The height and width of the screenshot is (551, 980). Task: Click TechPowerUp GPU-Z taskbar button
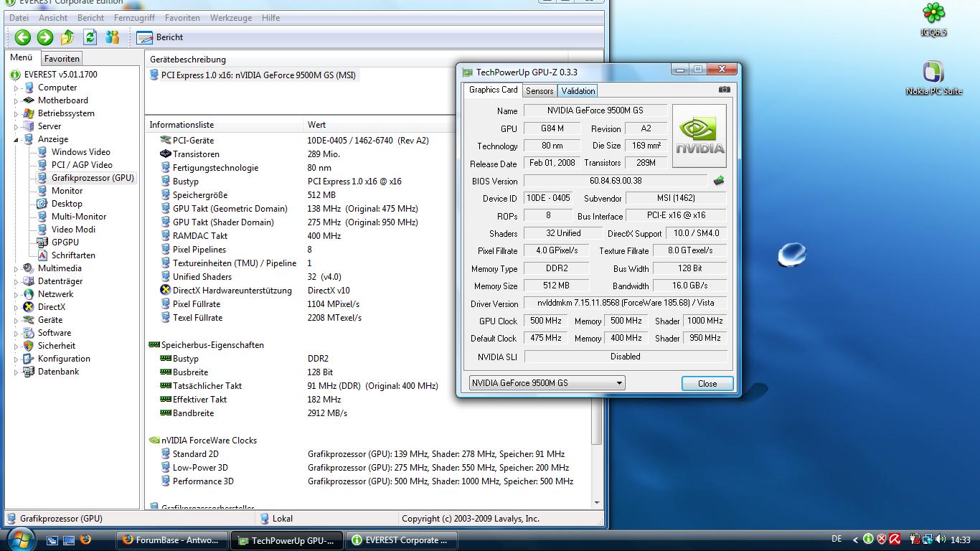coord(287,540)
